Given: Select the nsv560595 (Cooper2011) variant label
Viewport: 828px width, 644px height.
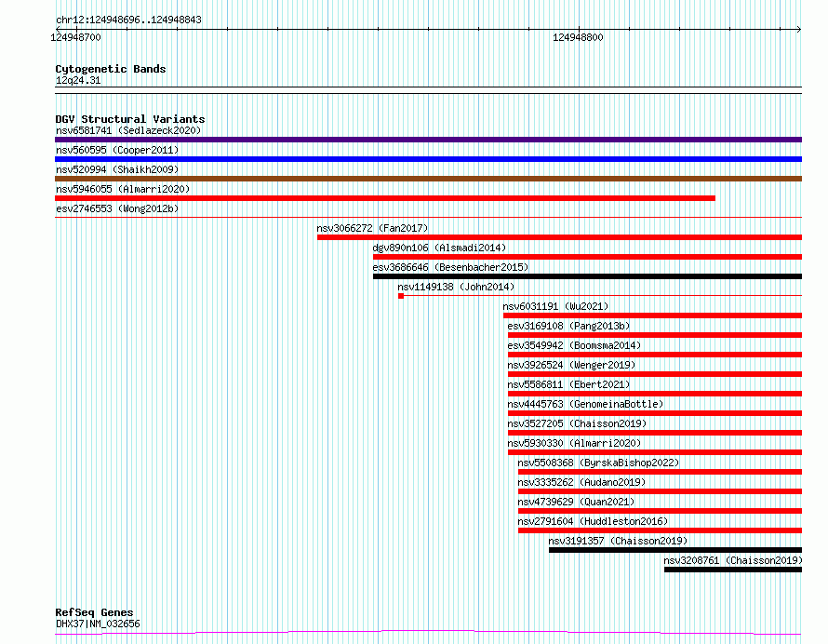Looking at the screenshot, I should 117,150.
